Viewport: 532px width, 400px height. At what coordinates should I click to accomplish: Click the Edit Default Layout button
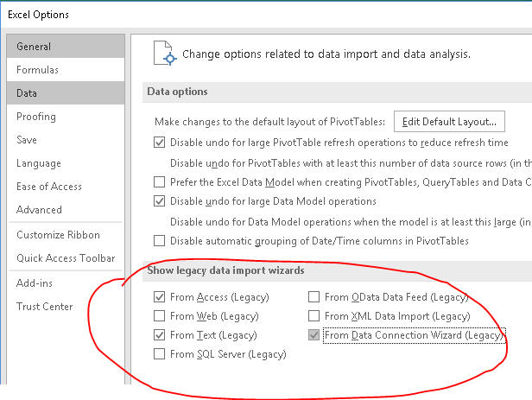[x=449, y=122]
